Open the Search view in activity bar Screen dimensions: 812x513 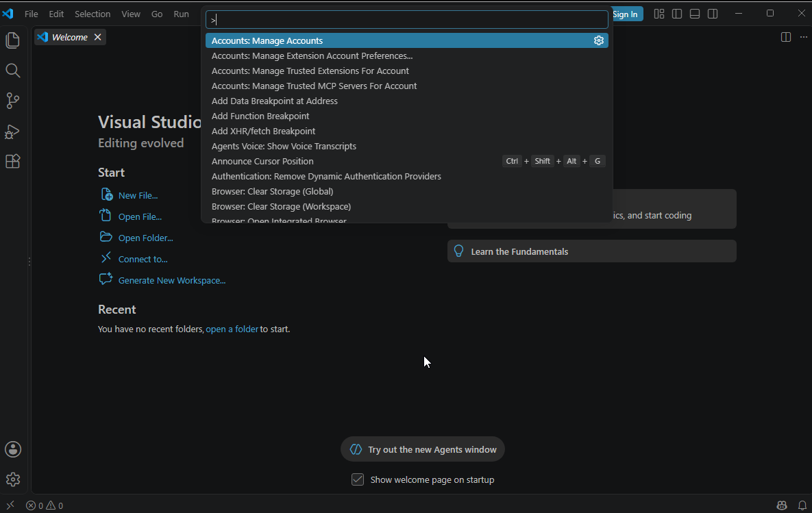click(13, 71)
